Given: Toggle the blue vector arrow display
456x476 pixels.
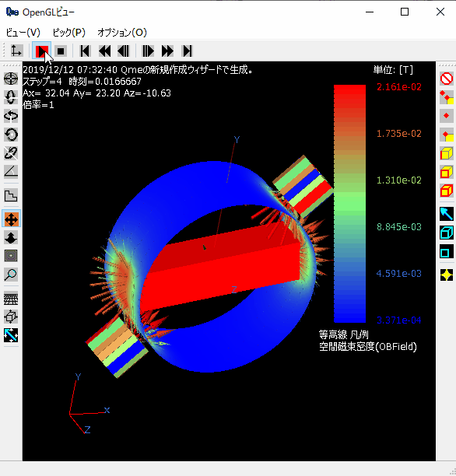Looking at the screenshot, I should pyautogui.click(x=447, y=214).
